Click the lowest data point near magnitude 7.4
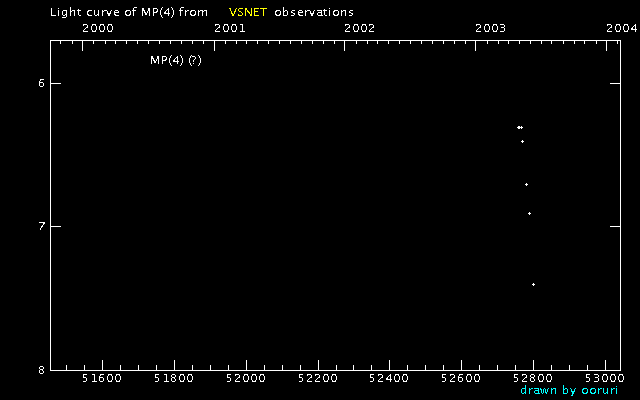Screen dimensions: 640x400 pos(533,284)
